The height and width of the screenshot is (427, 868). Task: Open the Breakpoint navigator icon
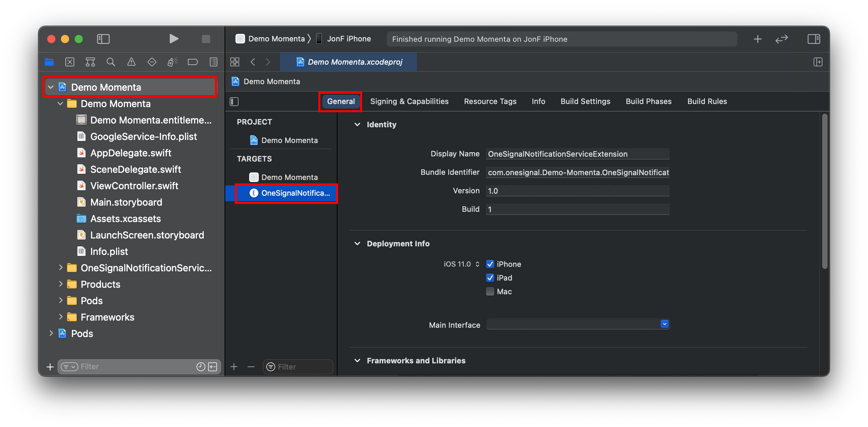tap(193, 62)
